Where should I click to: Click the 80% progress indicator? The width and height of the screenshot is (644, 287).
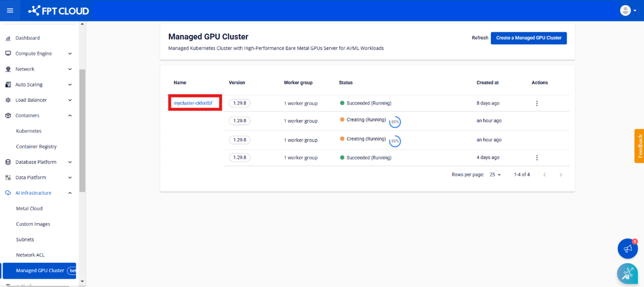[x=395, y=122]
